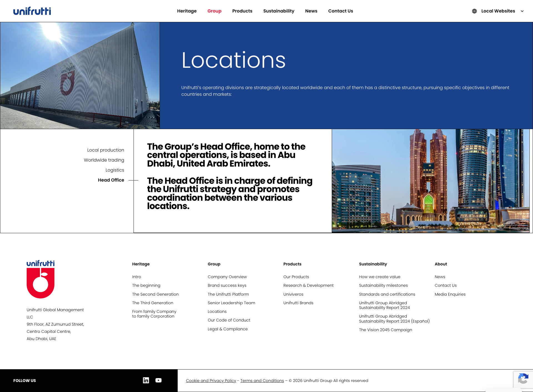Open the Sustainability milestones link
Image resolution: width=533 pixels, height=392 pixels.
383,285
